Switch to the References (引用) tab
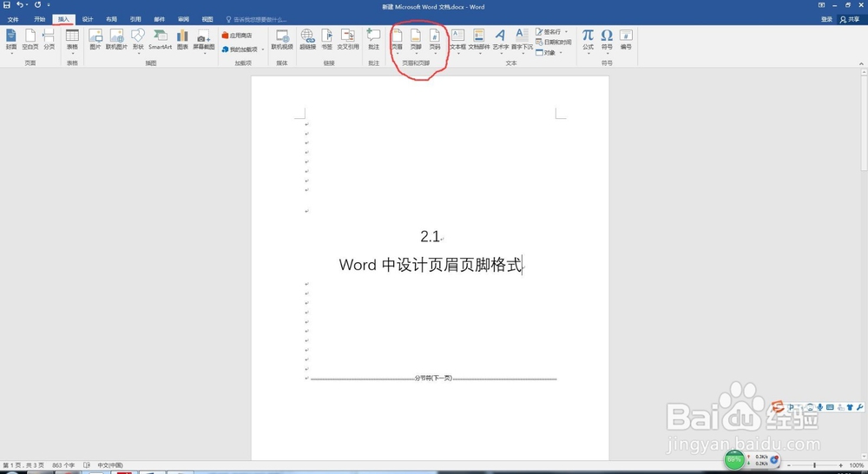868x474 pixels. 135,19
